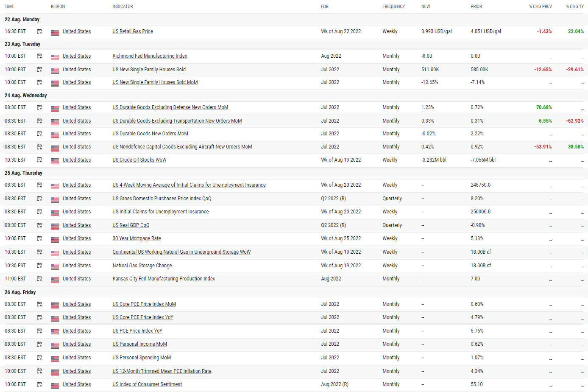Open US Core PCE Price Index YoY link

click(143, 317)
